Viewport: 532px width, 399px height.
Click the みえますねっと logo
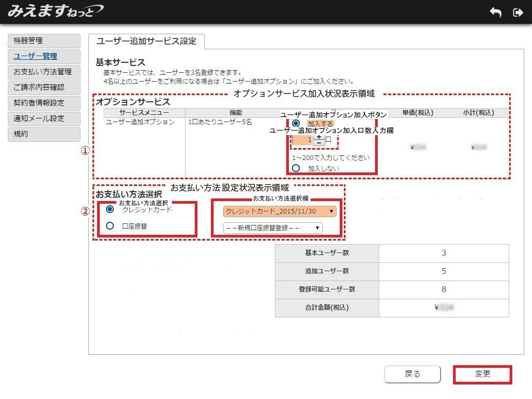(x=55, y=11)
